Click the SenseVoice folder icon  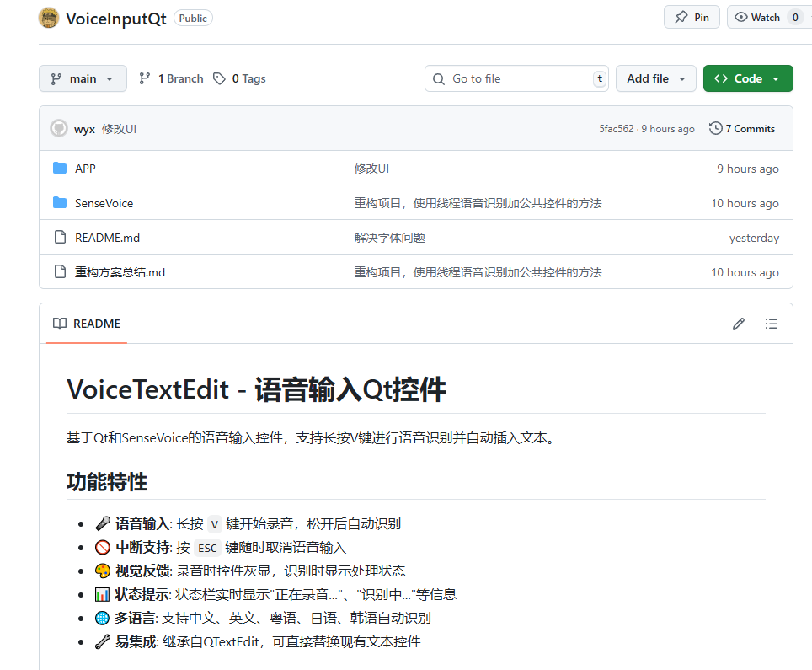(x=60, y=202)
